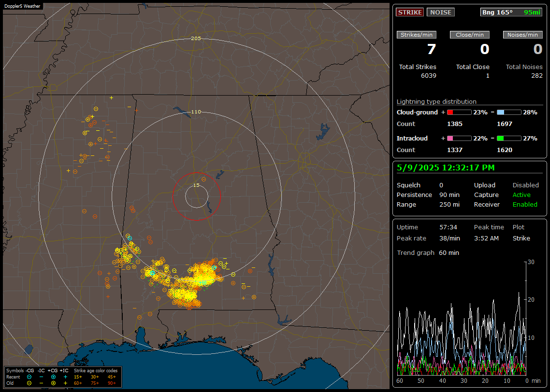Click the Receiver status Enabled
This screenshot has height=392, width=550.
pos(525,205)
